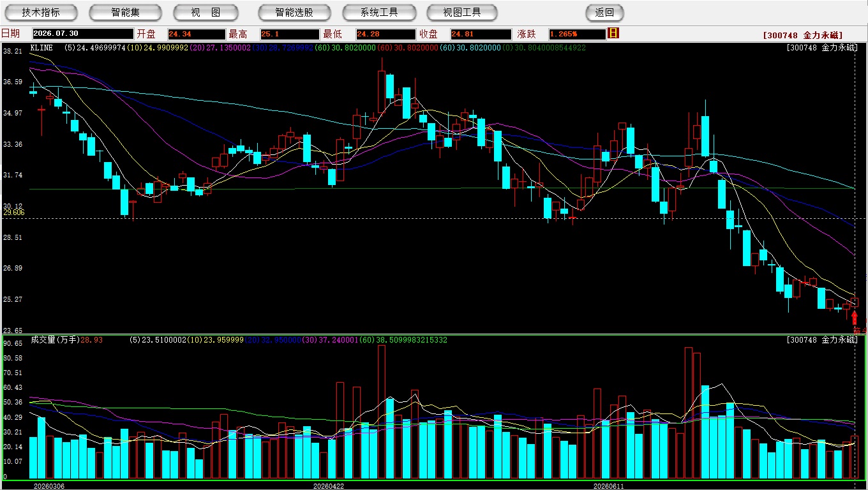
Task: Click the (5)24.49699974 moving average value
Action: click(x=95, y=48)
